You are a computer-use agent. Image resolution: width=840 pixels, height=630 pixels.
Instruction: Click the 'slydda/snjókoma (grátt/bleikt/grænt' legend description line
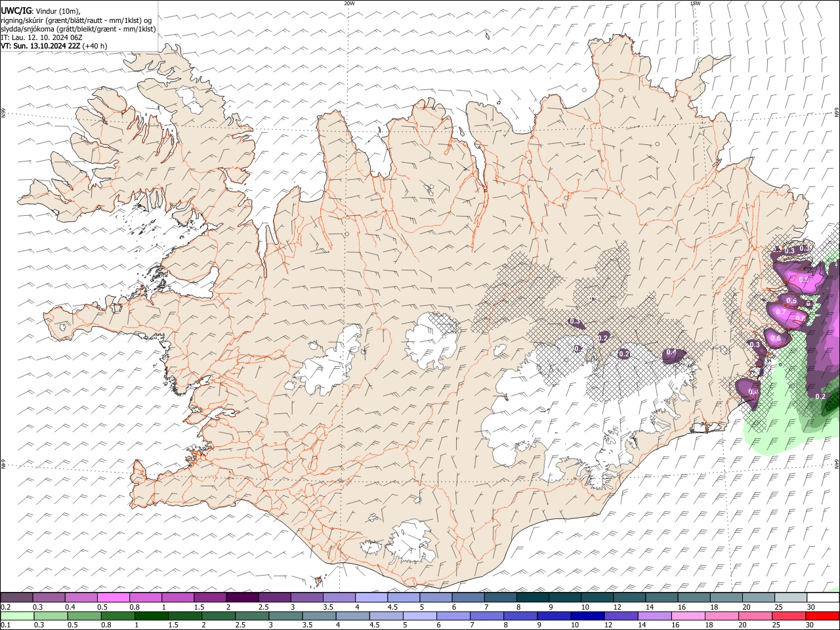coord(78,29)
